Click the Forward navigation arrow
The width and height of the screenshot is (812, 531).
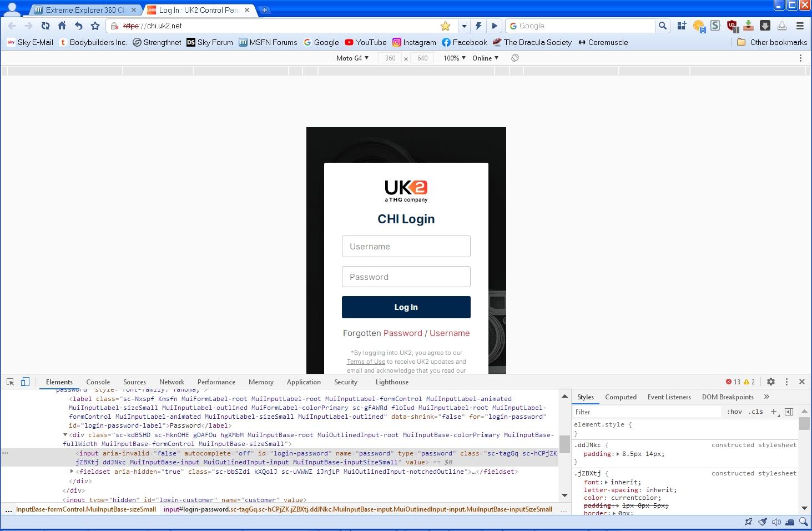(28, 26)
